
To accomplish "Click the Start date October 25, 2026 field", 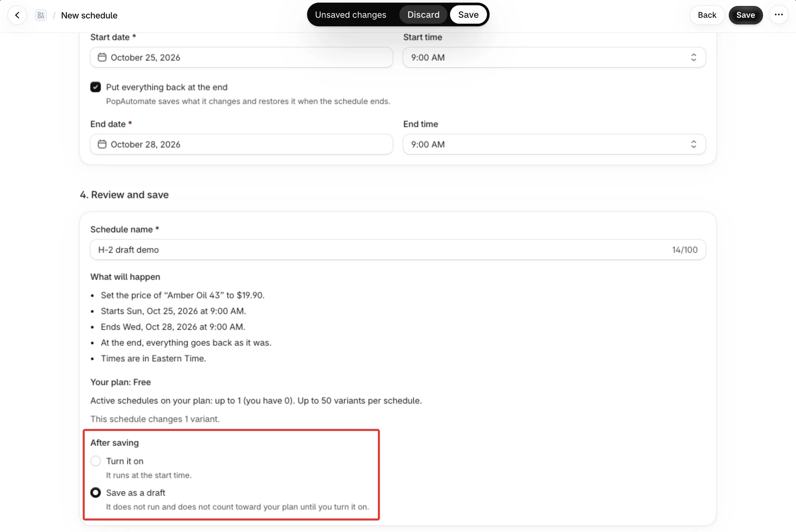I will pos(241,57).
